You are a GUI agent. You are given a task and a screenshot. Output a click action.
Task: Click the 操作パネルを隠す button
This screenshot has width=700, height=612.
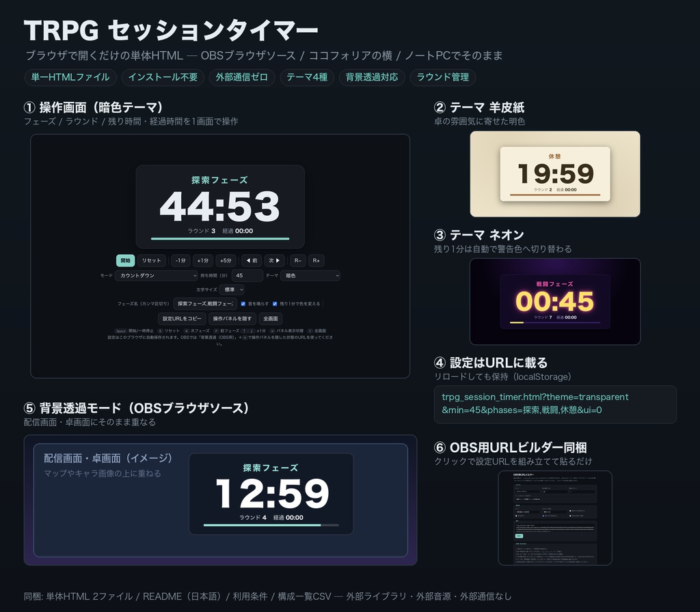point(232,318)
